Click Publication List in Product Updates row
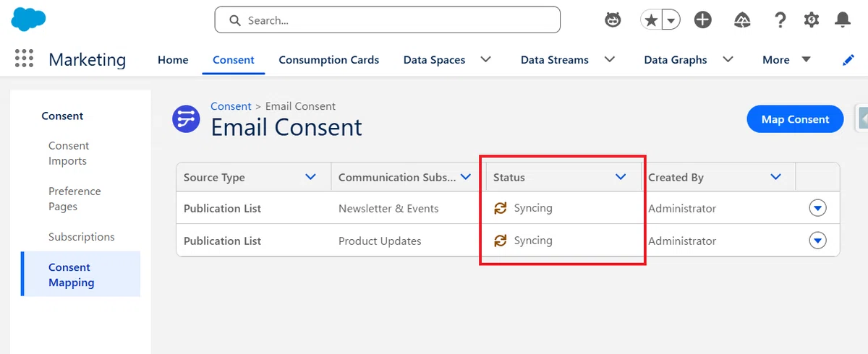The image size is (868, 354). (x=222, y=241)
